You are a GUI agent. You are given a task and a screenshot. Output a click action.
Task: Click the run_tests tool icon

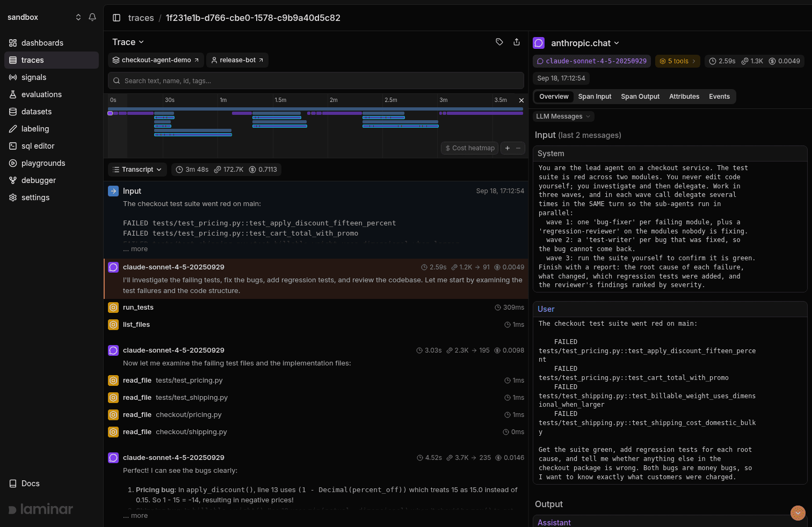pyautogui.click(x=113, y=308)
